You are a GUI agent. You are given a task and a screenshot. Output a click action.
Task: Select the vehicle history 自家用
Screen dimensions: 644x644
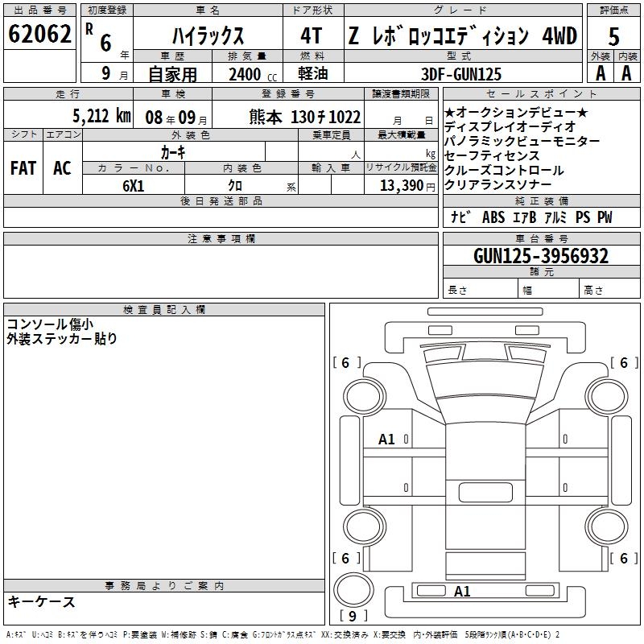(x=172, y=74)
